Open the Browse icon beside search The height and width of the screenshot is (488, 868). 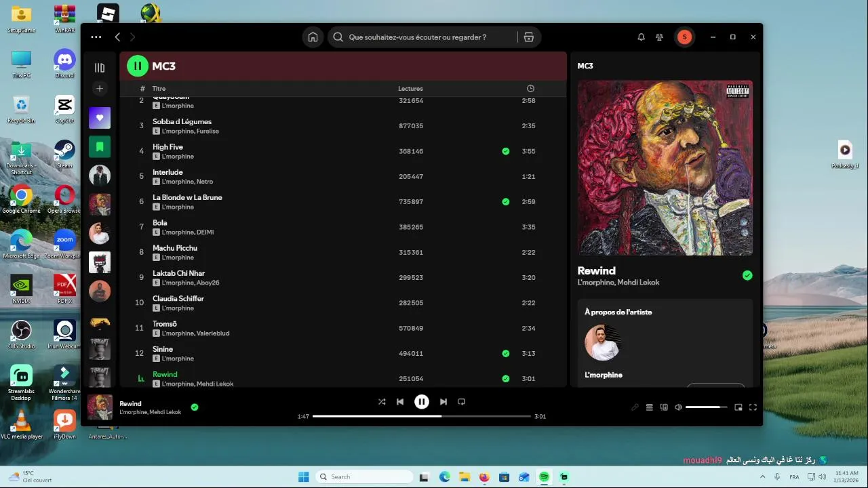tap(529, 37)
